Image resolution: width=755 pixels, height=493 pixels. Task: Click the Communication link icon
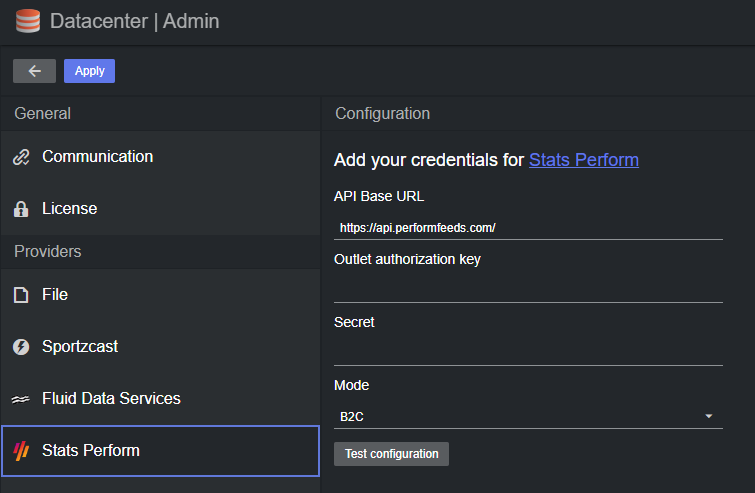coord(21,157)
